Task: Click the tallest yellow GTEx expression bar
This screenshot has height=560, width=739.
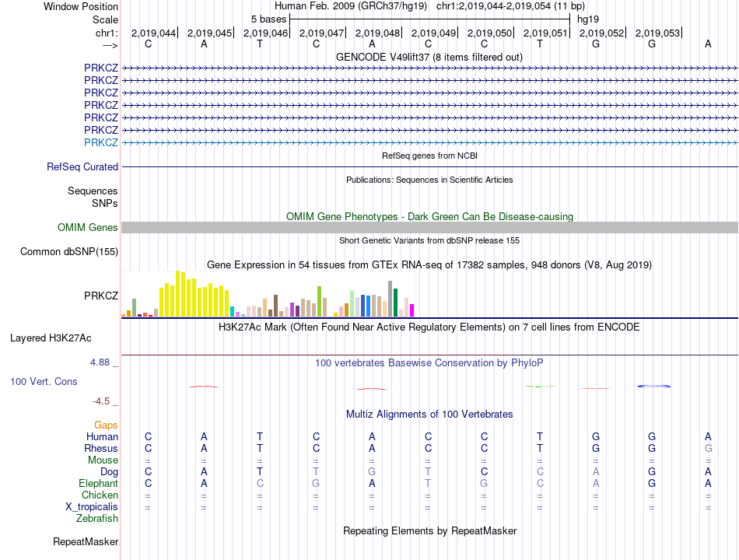Action: pyautogui.click(x=178, y=293)
